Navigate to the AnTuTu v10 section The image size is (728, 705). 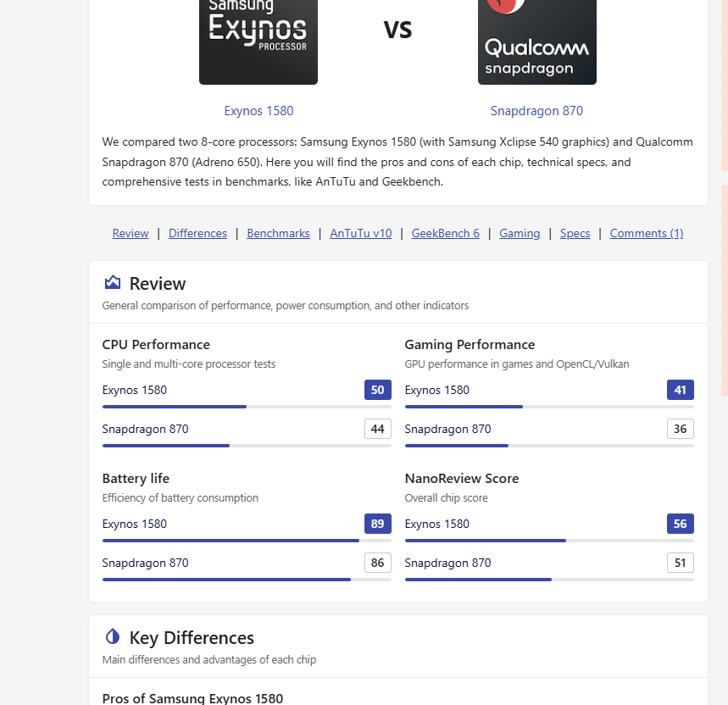point(361,233)
